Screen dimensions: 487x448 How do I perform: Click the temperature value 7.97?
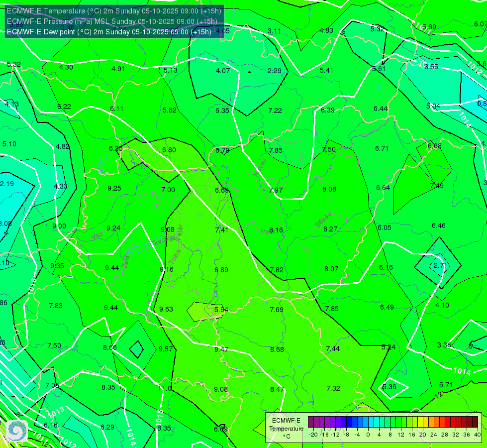276,190
